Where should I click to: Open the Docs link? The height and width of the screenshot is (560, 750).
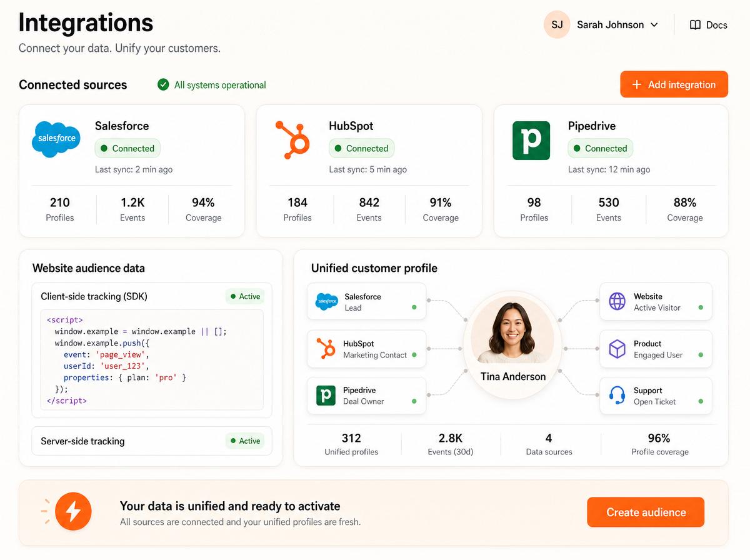[x=708, y=25]
